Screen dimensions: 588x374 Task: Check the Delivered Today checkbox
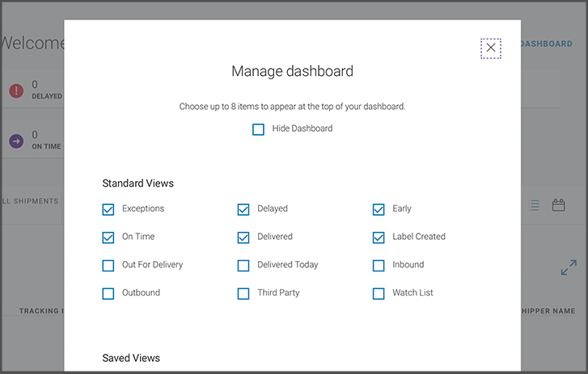pos(243,265)
